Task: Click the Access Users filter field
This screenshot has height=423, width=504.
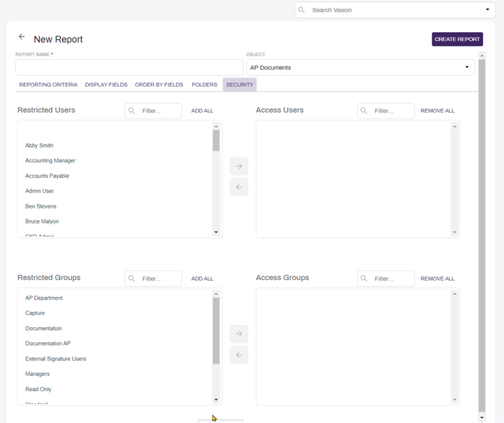Action: 386,111
